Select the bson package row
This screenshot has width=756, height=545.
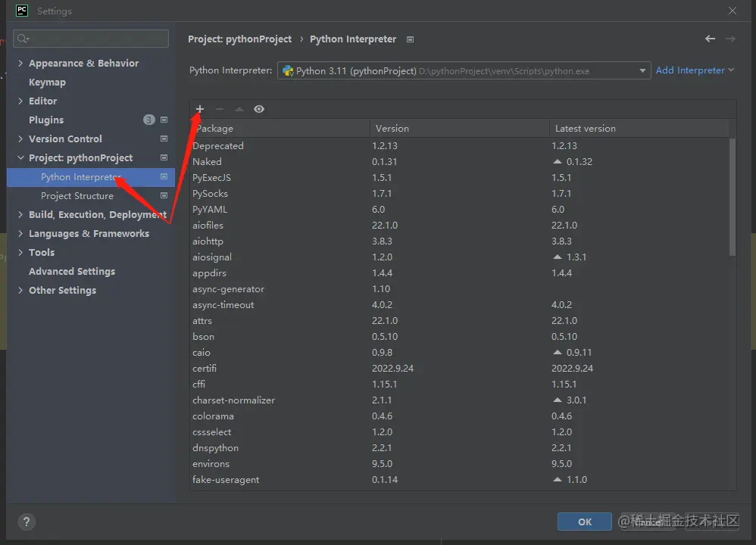point(460,336)
